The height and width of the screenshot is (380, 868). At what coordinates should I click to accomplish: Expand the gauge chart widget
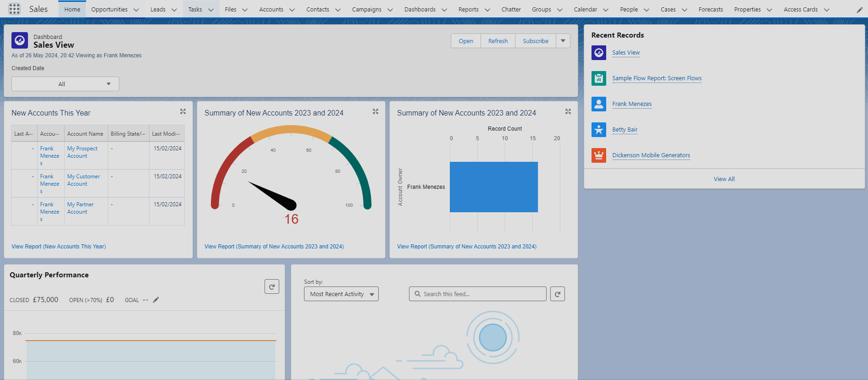pos(376,111)
